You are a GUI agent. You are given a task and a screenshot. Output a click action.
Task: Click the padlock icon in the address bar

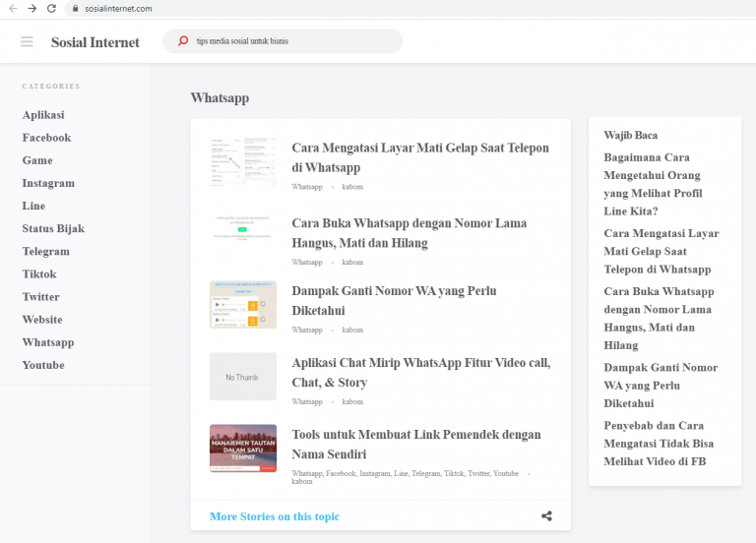point(74,8)
